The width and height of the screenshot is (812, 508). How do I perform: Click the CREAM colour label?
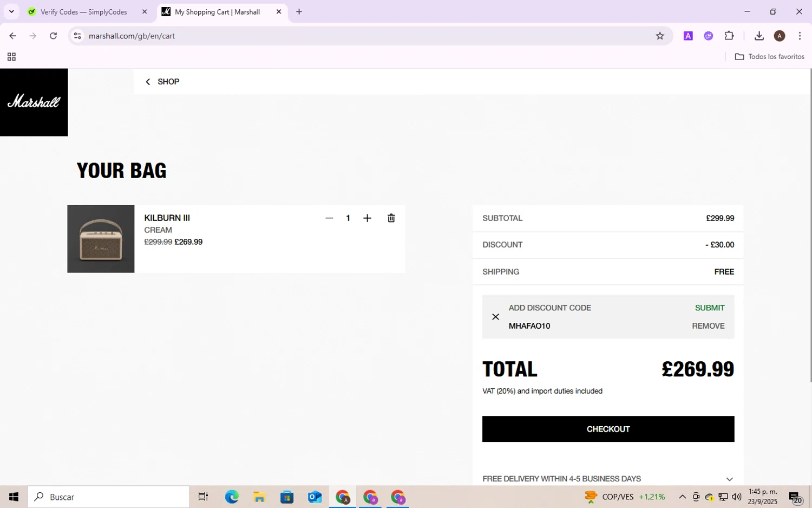coord(158,230)
